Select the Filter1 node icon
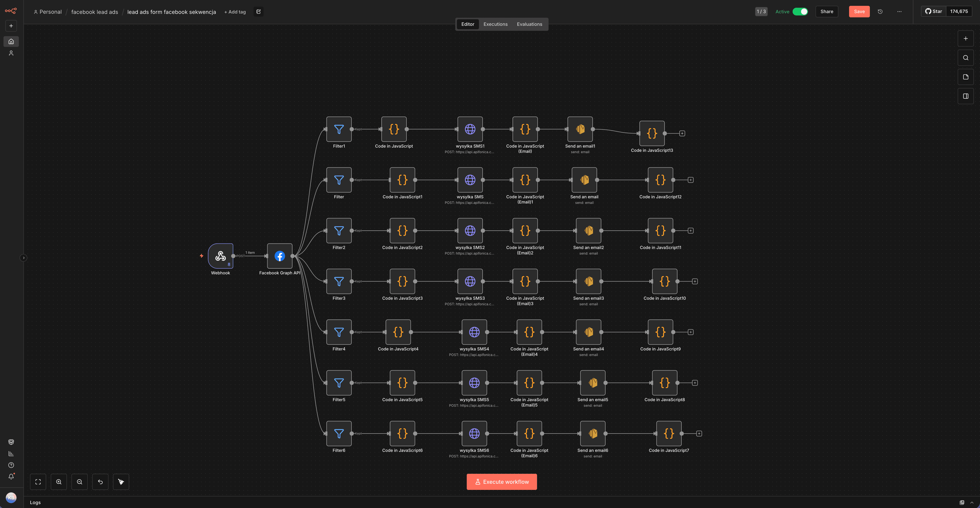 (x=339, y=129)
